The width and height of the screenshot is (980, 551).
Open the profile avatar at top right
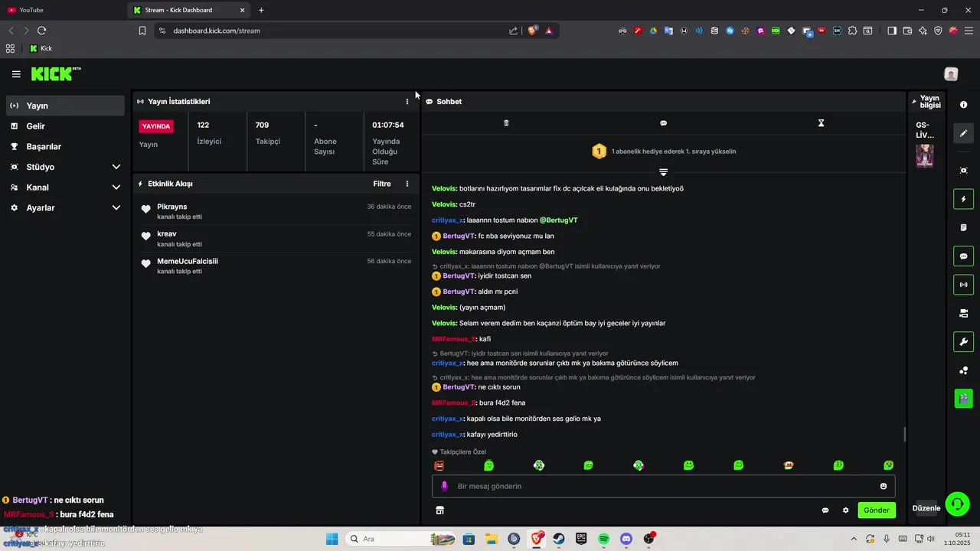(x=951, y=74)
